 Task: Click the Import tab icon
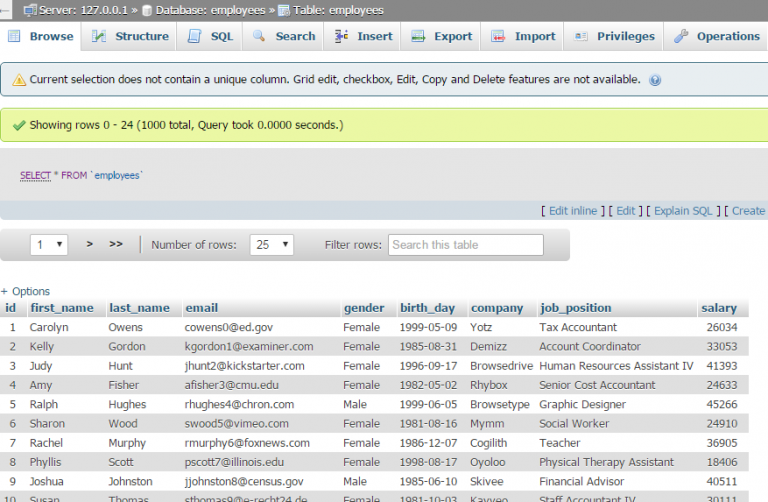click(x=498, y=36)
